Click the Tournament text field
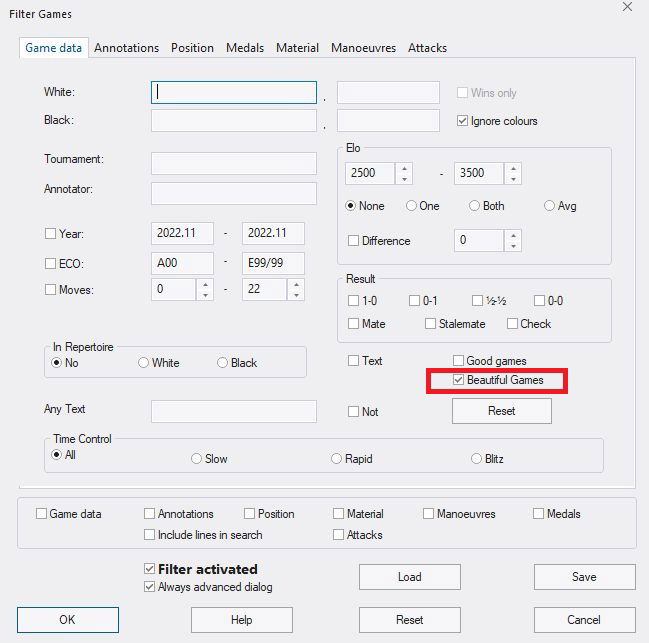Image resolution: width=649 pixels, height=643 pixels. click(x=234, y=163)
